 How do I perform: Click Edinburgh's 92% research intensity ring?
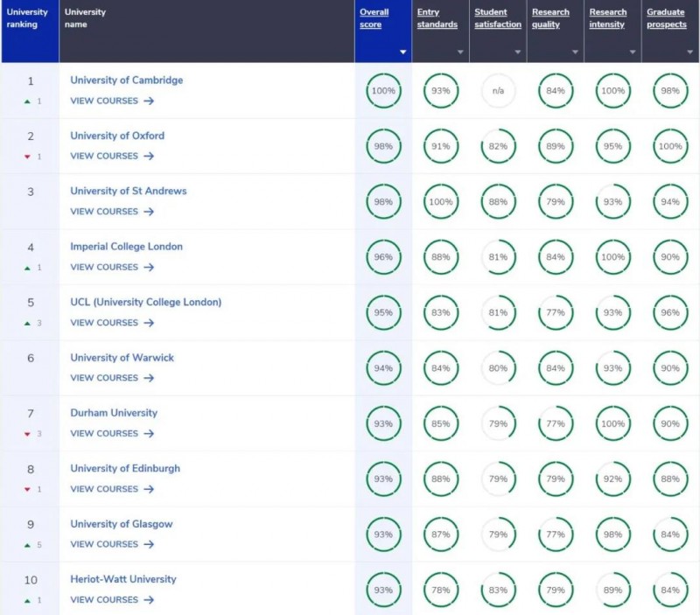coord(613,479)
